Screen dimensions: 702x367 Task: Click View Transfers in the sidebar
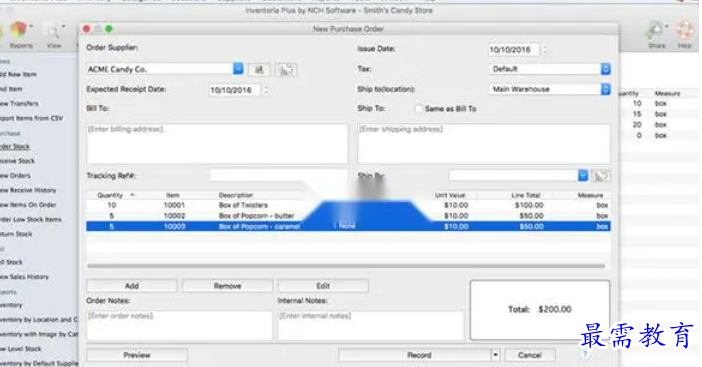point(19,103)
